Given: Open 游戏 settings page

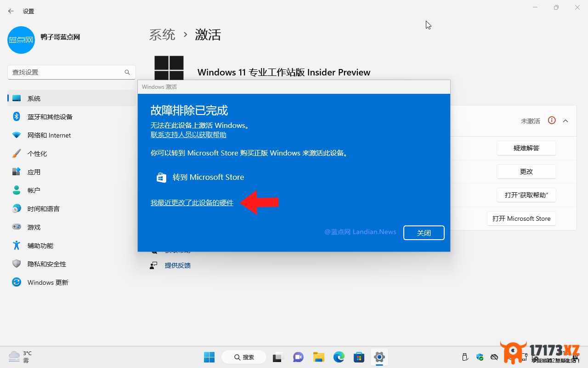Looking at the screenshot, I should (72, 227).
